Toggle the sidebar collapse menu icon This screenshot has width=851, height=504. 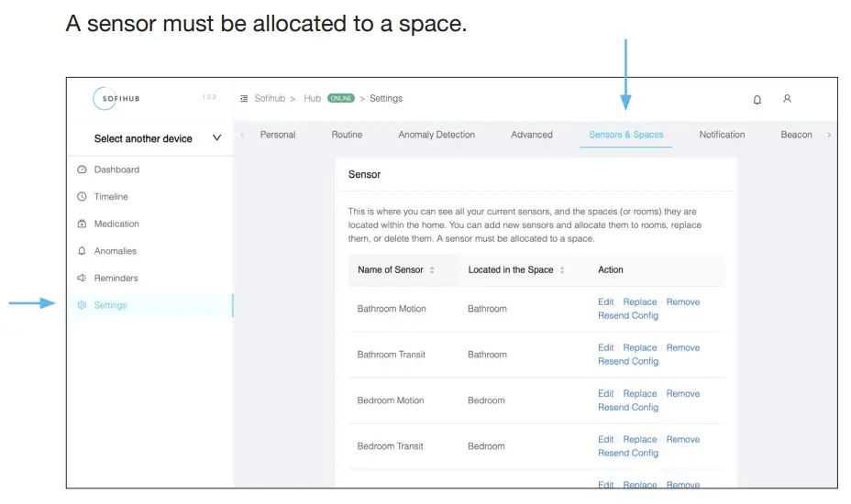(244, 99)
